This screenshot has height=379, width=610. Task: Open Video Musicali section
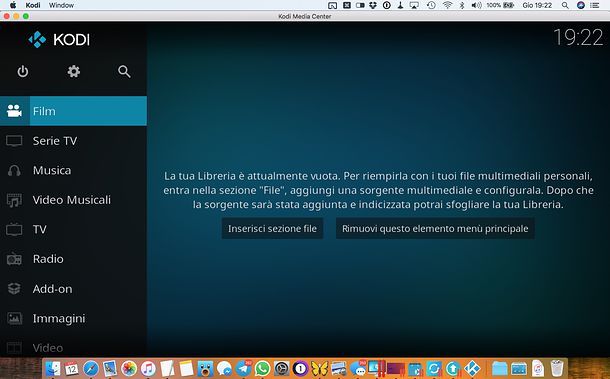pyautogui.click(x=74, y=200)
